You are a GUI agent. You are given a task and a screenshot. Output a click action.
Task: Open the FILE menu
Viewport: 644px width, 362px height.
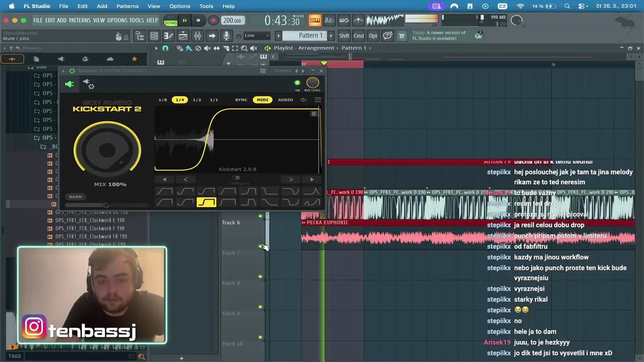click(38, 20)
